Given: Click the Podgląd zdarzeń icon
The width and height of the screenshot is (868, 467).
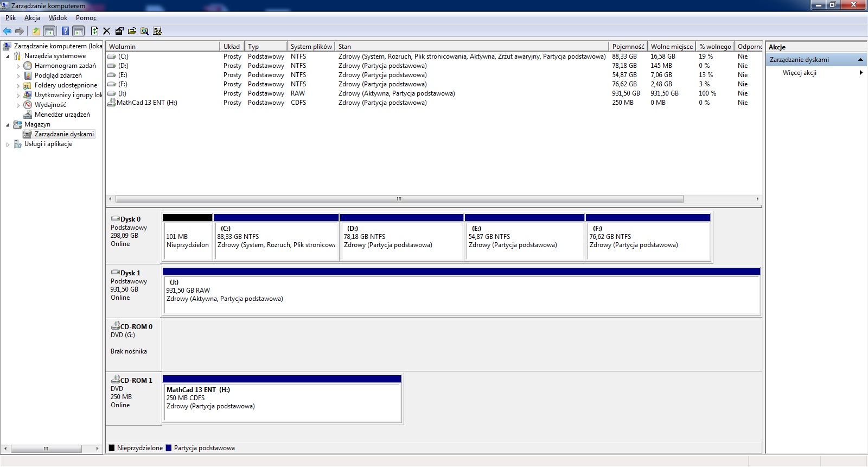Looking at the screenshot, I should pos(28,75).
